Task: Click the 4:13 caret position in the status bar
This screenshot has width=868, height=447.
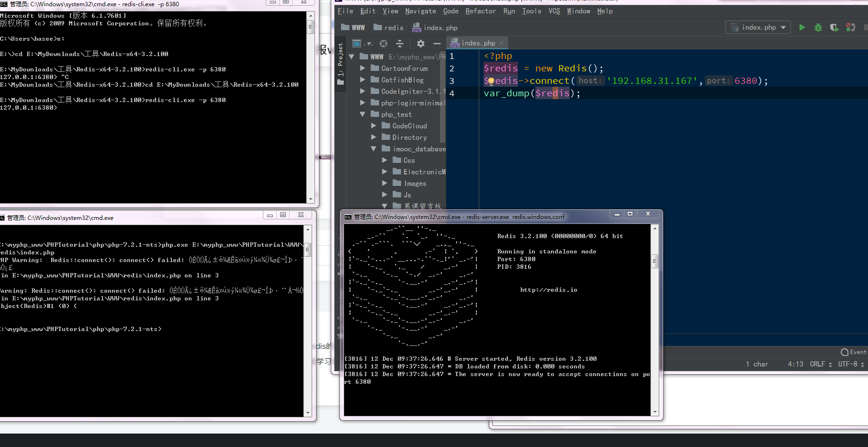Action: [795, 364]
